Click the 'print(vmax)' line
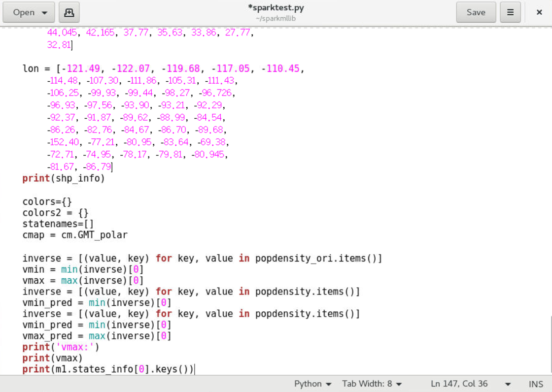Viewport: 552px width, 392px height. tap(52, 358)
